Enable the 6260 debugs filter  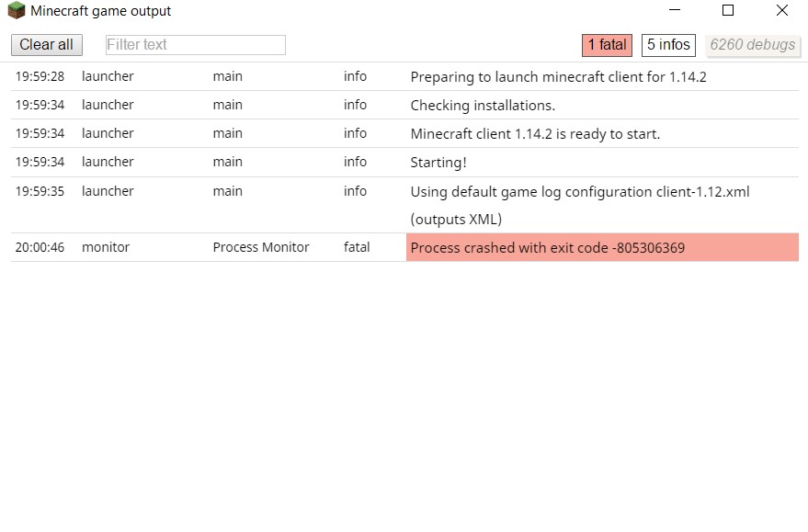752,45
